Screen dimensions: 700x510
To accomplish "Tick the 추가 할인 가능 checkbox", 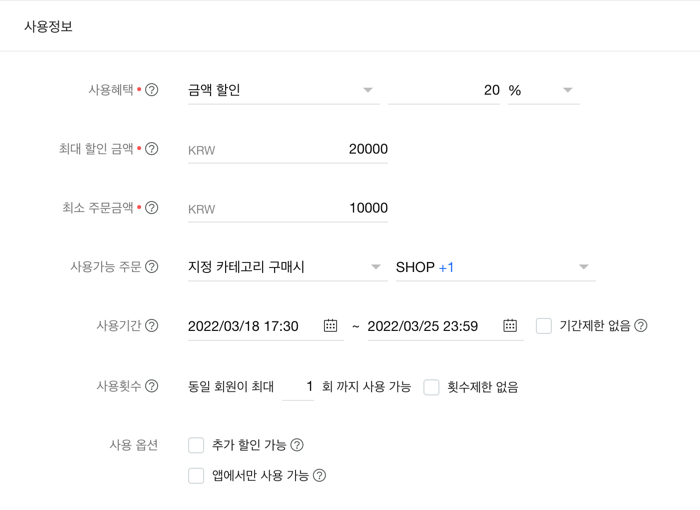I will (x=196, y=445).
